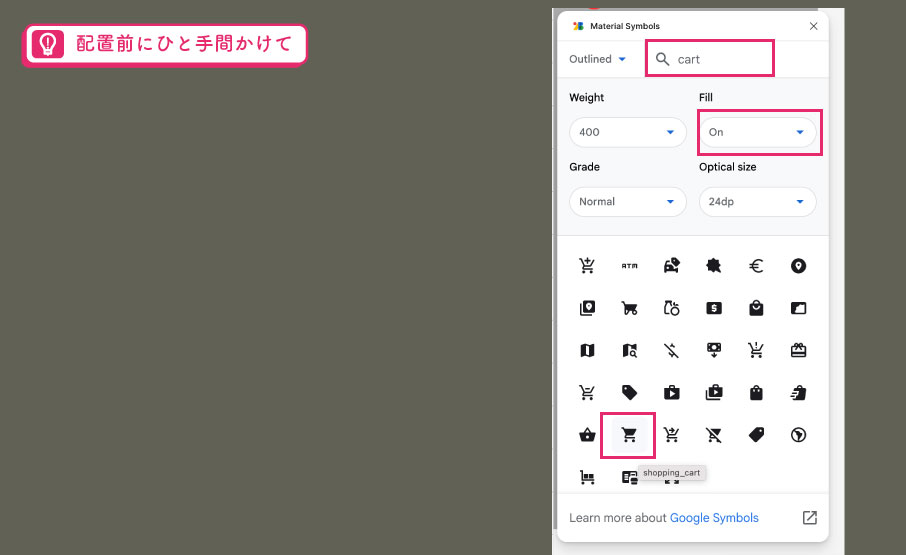Open the Grade Normal dropdown
The image size is (906, 555).
pyautogui.click(x=627, y=202)
